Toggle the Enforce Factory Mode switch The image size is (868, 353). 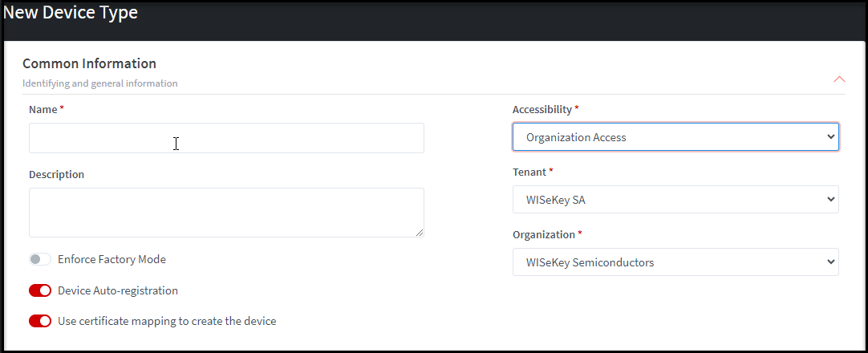(x=40, y=260)
